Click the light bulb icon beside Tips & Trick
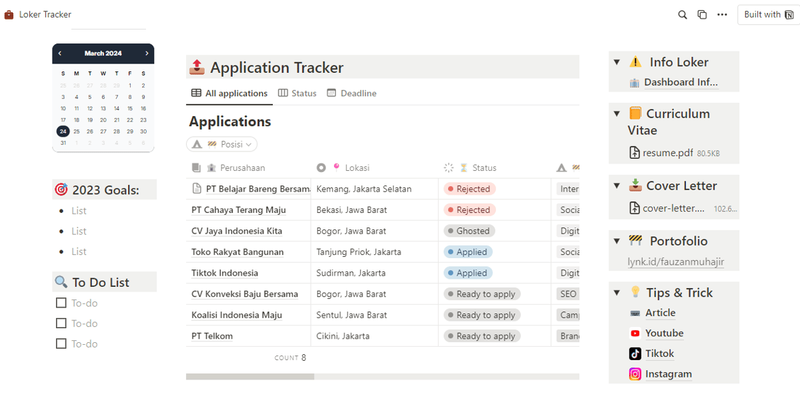800x401 pixels. [x=635, y=292]
